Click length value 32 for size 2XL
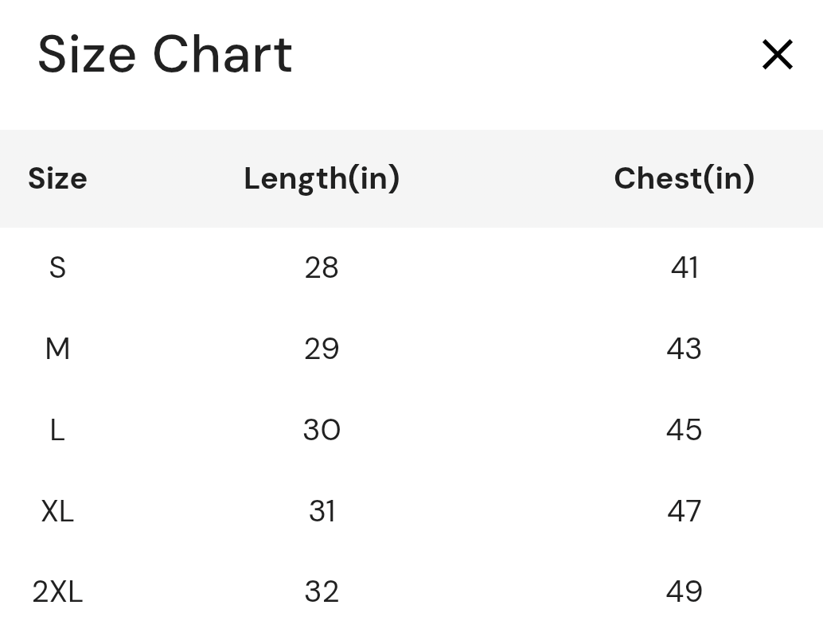 click(322, 592)
